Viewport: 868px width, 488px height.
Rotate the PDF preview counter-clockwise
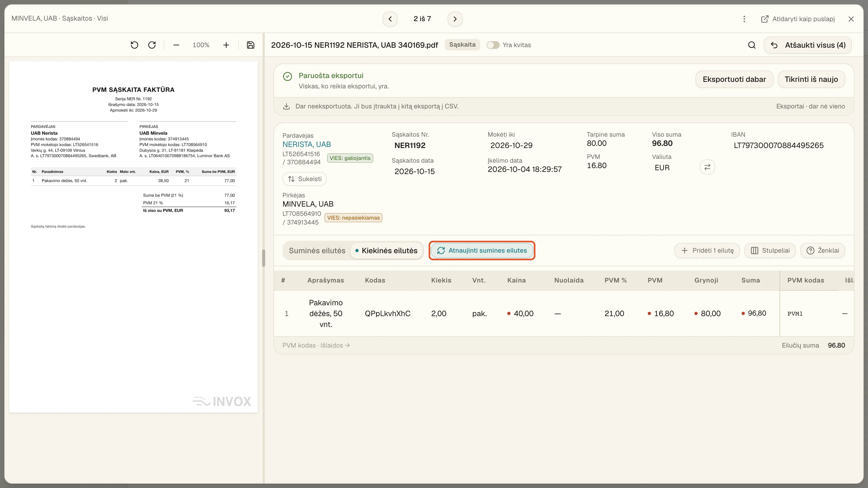[x=134, y=45]
